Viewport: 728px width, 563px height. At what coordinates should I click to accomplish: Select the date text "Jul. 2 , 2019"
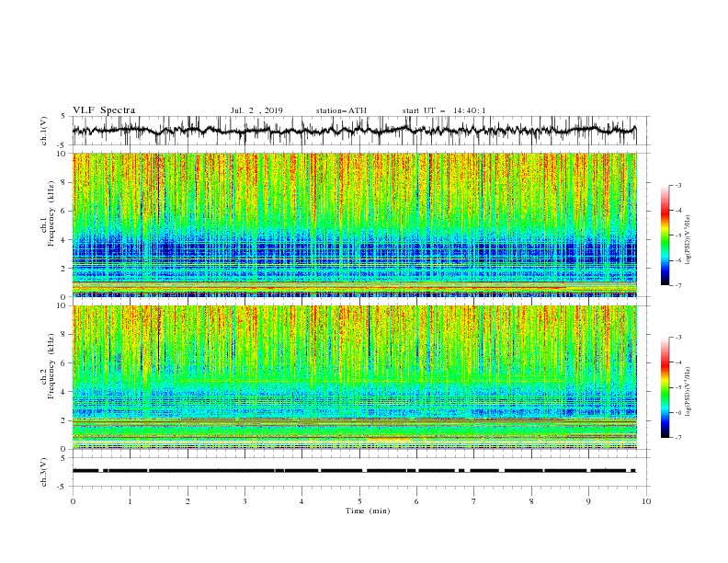click(x=256, y=110)
